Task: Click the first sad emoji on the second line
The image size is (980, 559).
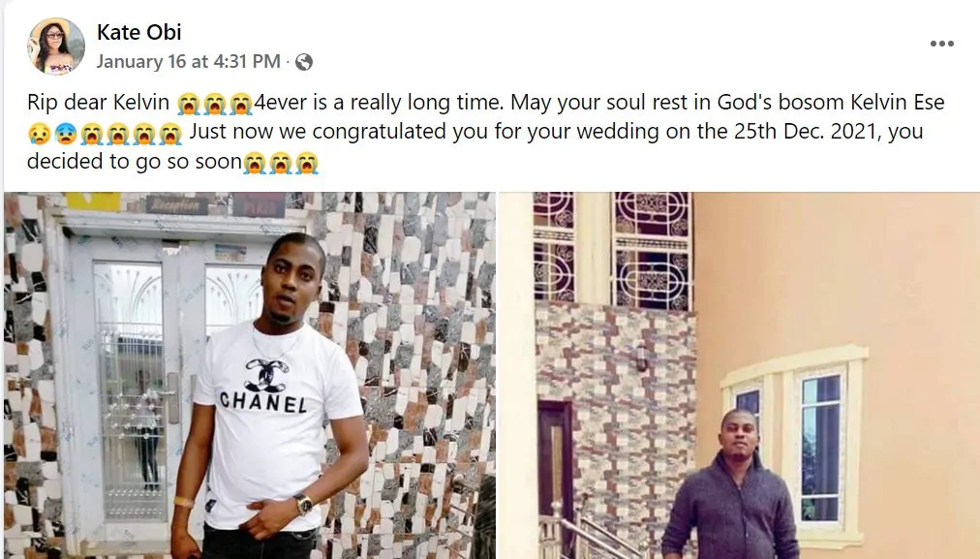Action: pyautogui.click(x=40, y=134)
